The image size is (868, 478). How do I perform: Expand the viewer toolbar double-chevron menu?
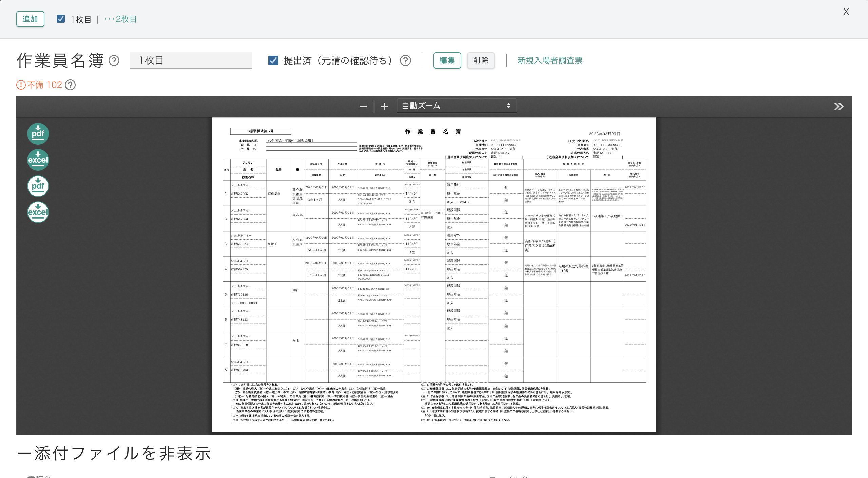click(838, 107)
